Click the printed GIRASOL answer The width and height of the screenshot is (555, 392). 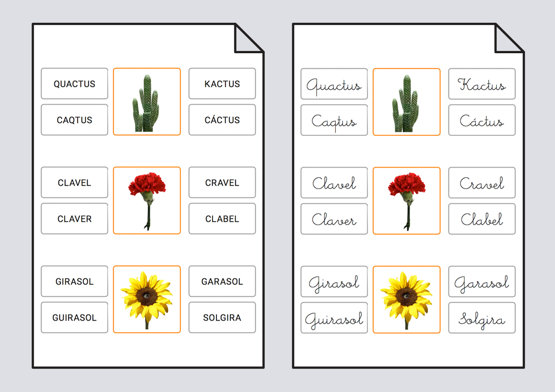[74, 281]
